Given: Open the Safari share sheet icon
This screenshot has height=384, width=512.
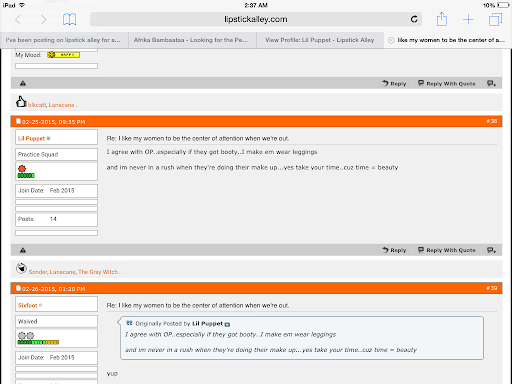Looking at the screenshot, I should point(442,19).
